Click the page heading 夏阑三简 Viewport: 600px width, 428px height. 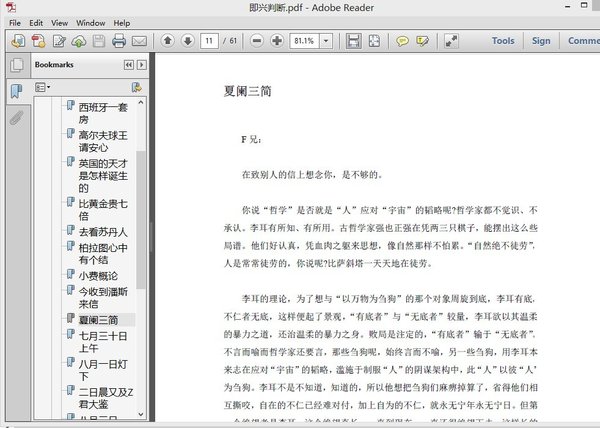[248, 91]
